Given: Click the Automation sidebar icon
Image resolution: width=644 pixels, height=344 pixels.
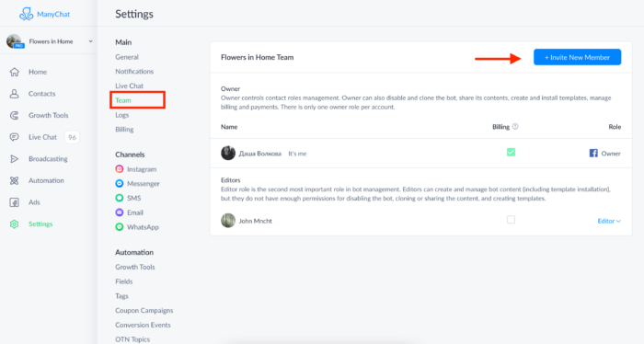Looking at the screenshot, I should click(x=15, y=180).
